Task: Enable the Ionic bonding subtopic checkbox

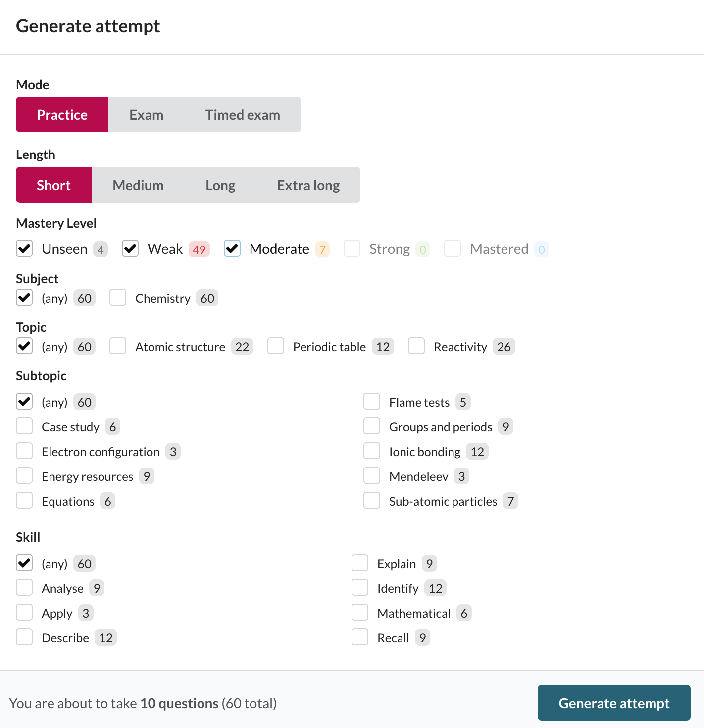Action: (372, 452)
